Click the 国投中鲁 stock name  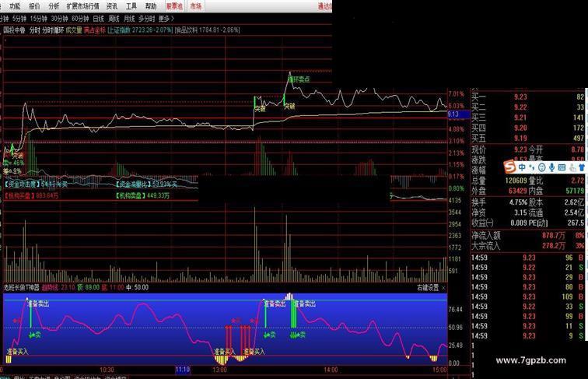coord(14,30)
